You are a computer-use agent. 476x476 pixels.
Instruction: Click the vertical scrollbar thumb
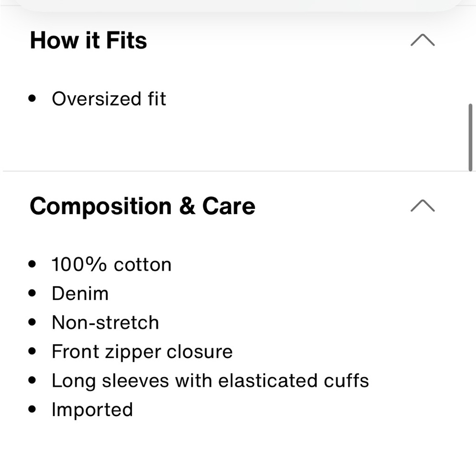pyautogui.click(x=470, y=137)
